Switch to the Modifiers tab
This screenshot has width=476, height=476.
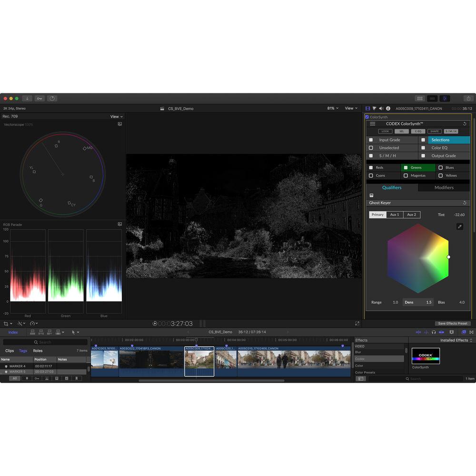[444, 188]
